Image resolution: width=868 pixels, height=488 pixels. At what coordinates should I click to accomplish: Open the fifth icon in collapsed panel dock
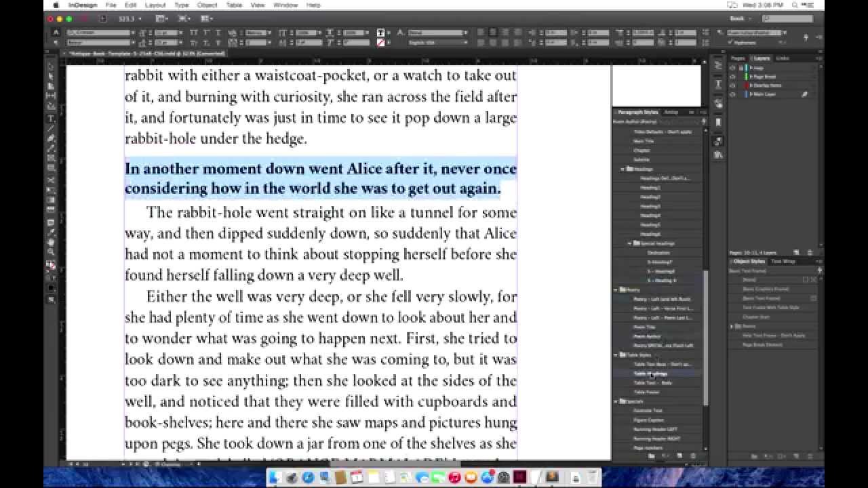point(718,142)
